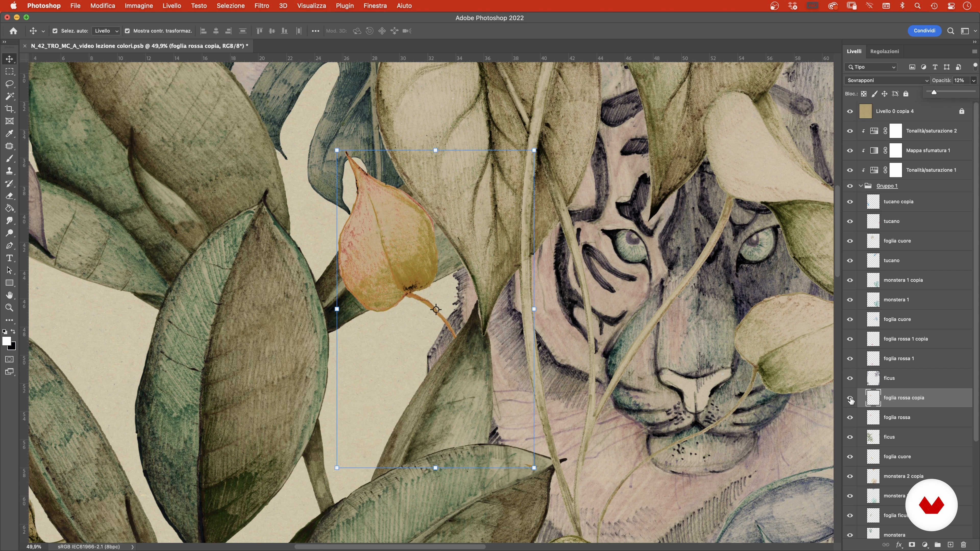980x551 pixels.
Task: Open the Opacità dropdown arrow
Action: pos(974,80)
